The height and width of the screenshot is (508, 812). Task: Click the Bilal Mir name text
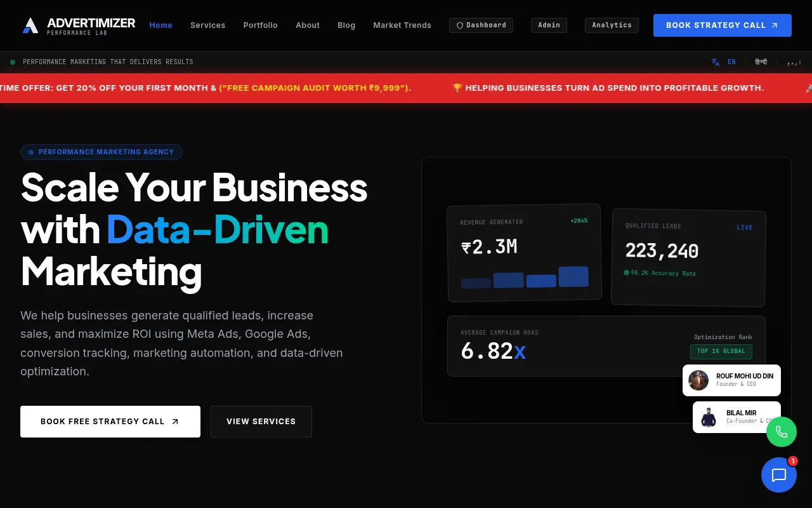tap(742, 413)
